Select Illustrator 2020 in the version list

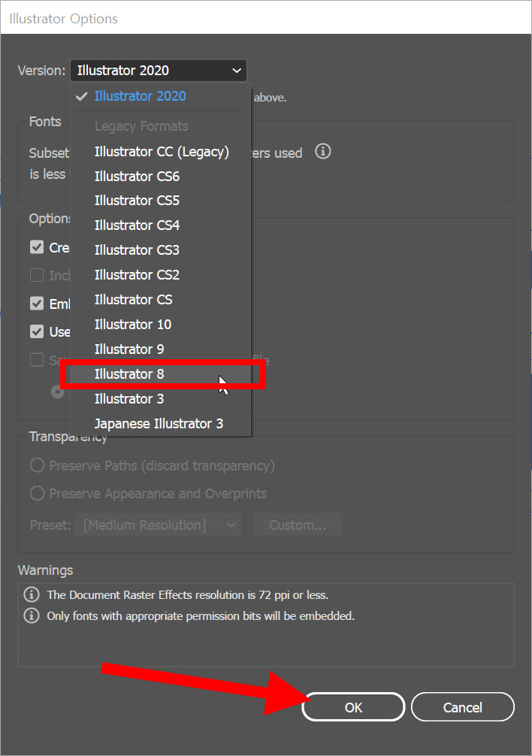[161, 96]
